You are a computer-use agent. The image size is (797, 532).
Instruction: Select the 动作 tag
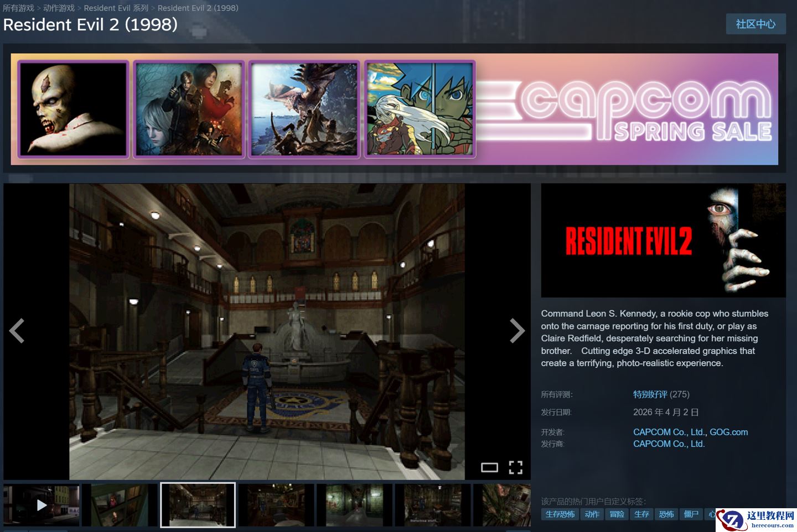(592, 514)
